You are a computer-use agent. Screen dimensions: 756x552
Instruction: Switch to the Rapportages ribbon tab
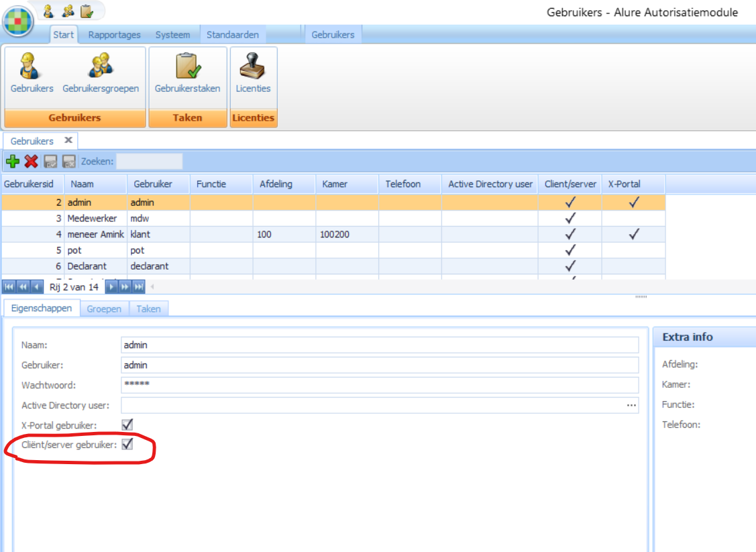(x=114, y=35)
